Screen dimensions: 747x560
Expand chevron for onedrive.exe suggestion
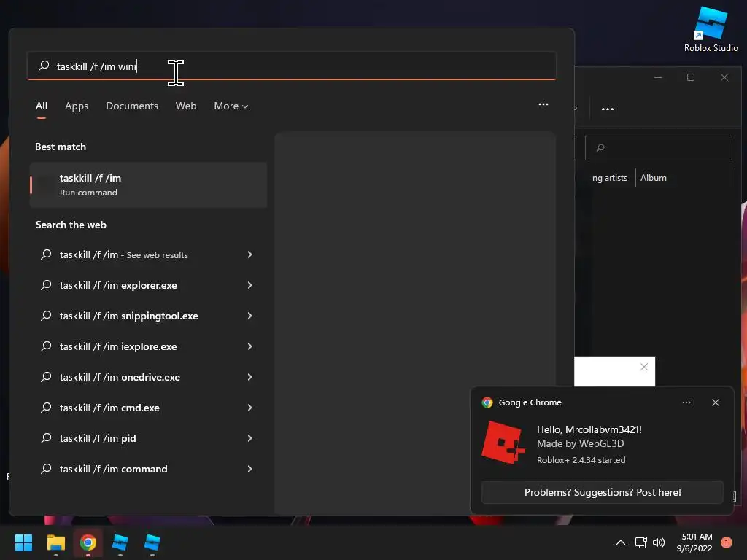coord(249,377)
